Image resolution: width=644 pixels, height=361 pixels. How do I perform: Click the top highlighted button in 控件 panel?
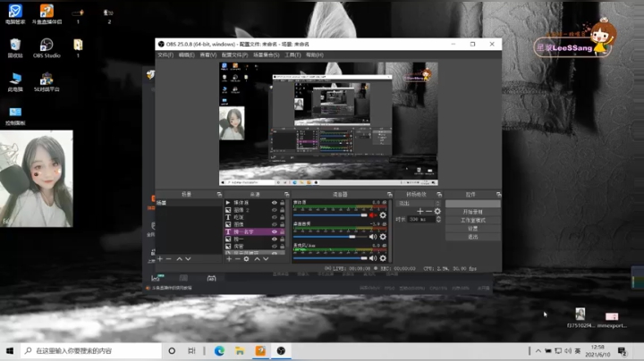473,204
